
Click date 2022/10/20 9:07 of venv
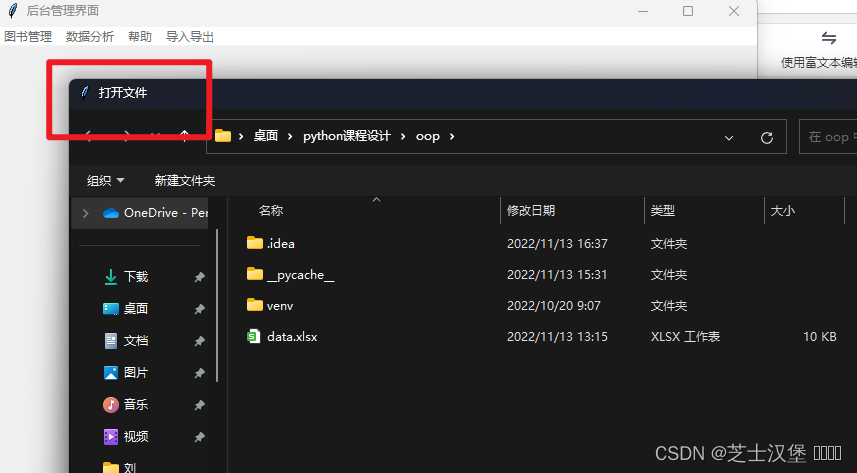[x=554, y=306]
